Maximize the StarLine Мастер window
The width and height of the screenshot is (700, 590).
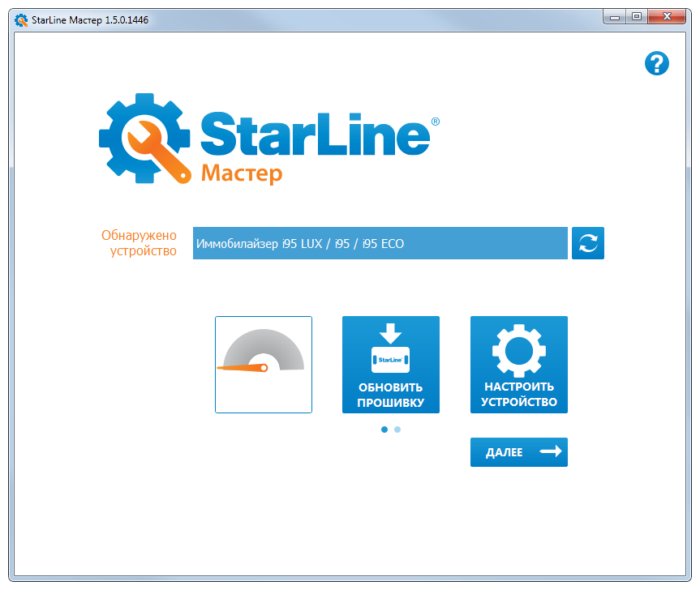click(x=637, y=17)
